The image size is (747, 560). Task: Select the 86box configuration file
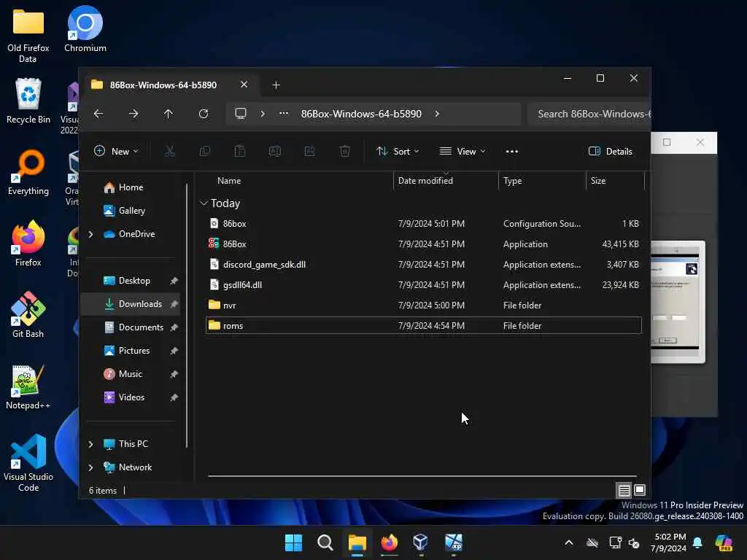(x=424, y=224)
